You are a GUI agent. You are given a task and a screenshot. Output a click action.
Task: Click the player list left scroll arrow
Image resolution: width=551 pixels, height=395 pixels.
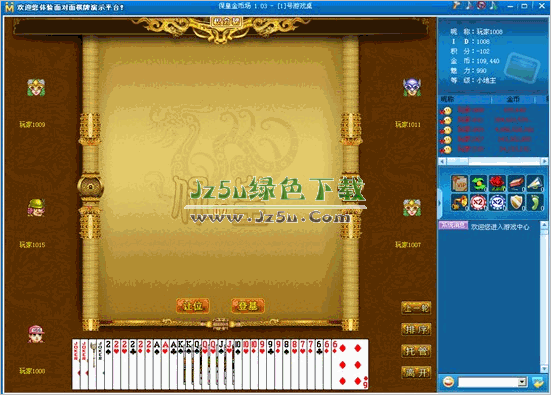click(x=442, y=161)
